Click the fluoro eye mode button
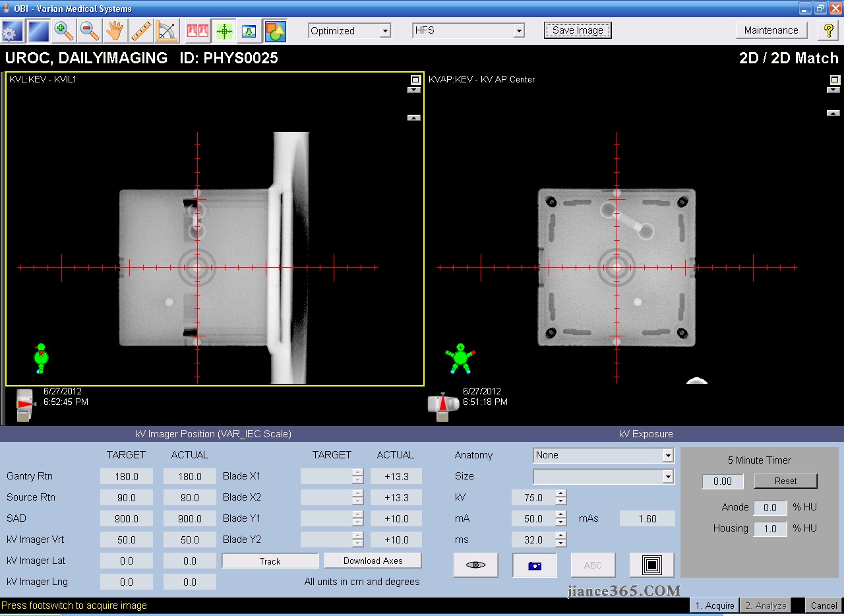The height and width of the screenshot is (616, 844). pos(475,565)
